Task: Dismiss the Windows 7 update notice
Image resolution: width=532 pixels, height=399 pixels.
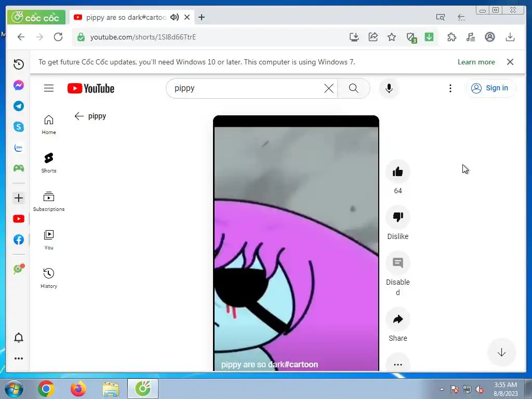Action: coord(510,62)
